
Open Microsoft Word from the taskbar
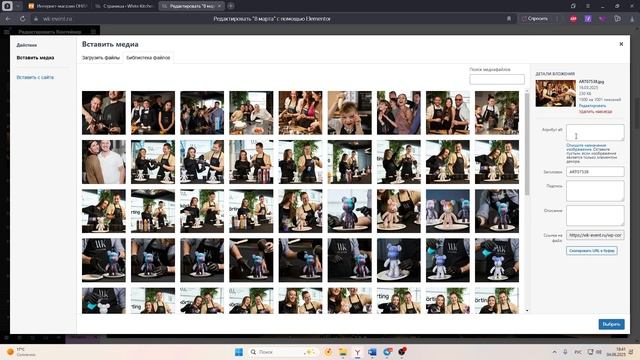pyautogui.click(x=372, y=352)
